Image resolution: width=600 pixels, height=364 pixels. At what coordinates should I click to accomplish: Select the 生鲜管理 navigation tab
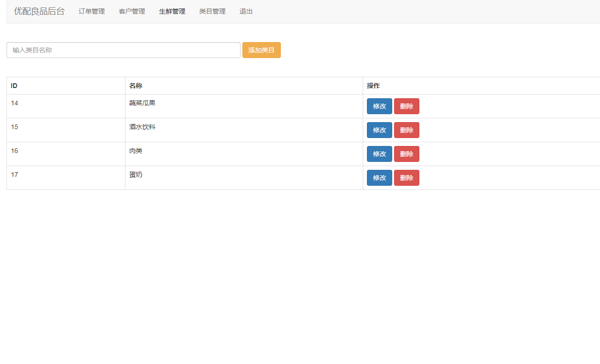pos(172,11)
